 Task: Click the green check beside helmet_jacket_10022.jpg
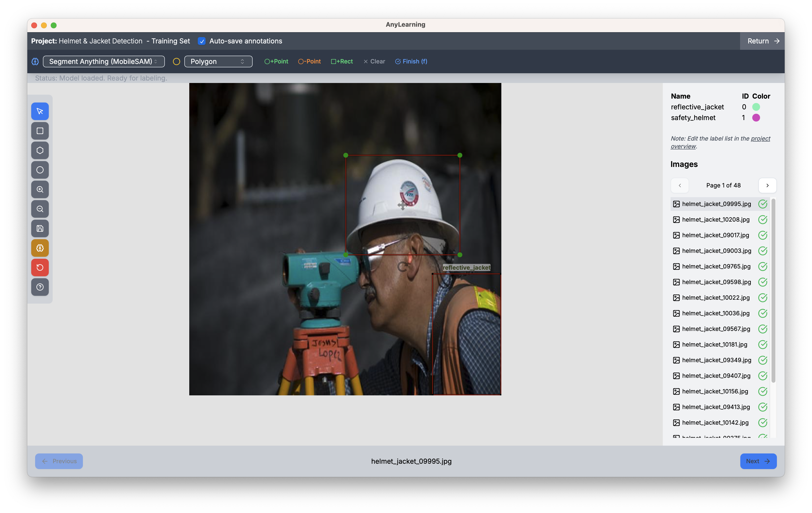pos(762,298)
